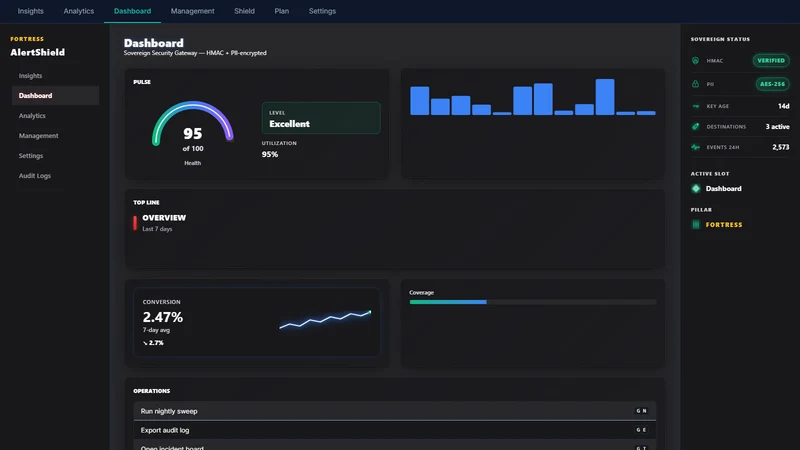Click the AES-256 status badge

(x=772, y=84)
